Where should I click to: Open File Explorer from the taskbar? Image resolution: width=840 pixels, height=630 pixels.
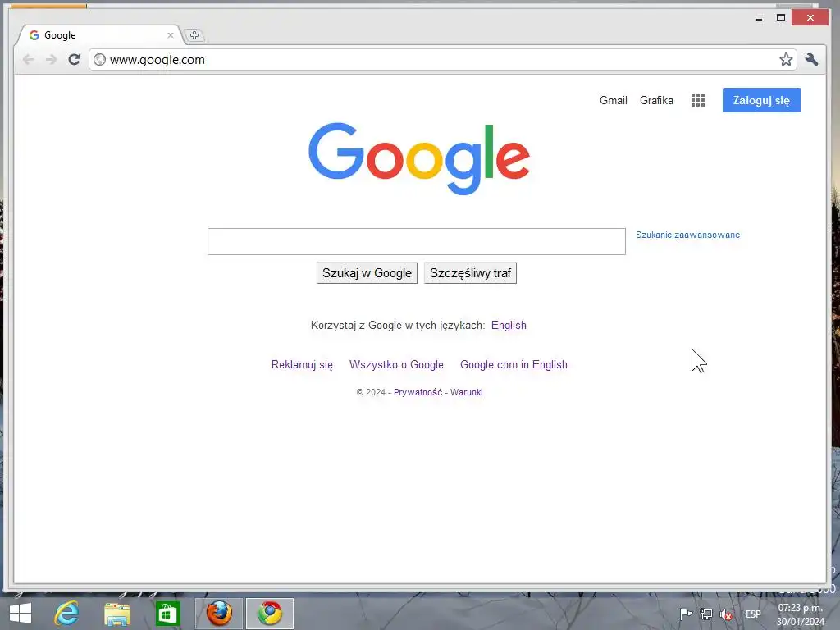point(116,614)
